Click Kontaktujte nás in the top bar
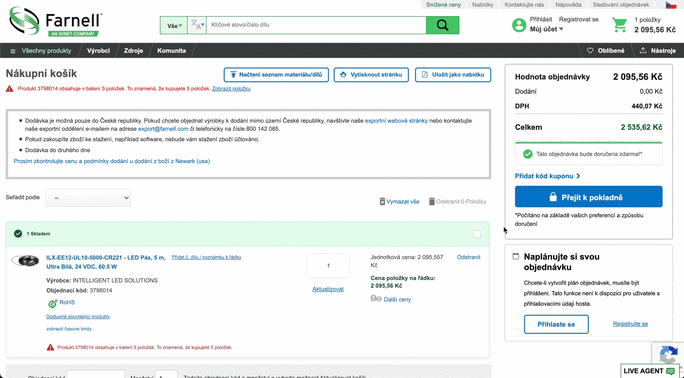The width and height of the screenshot is (684, 378). click(524, 5)
